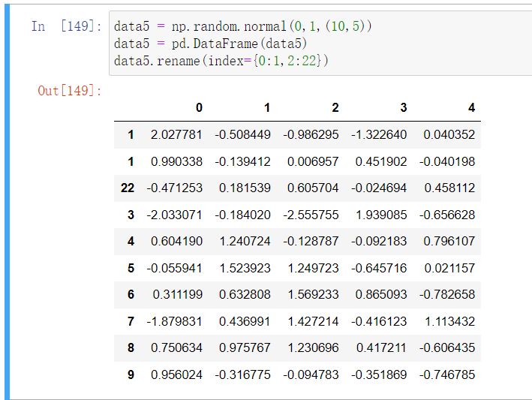
Task: Click cell value -0.986295
Action: (311, 134)
